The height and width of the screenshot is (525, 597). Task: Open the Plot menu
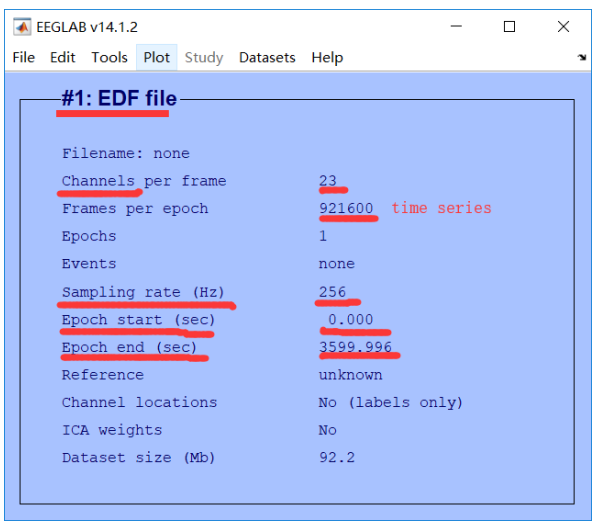pyautogui.click(x=156, y=57)
